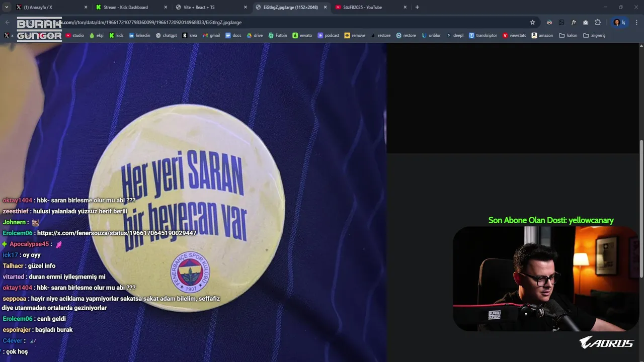Open the kick bookmark
Screen dimensions: 644x362
[x=116, y=36]
